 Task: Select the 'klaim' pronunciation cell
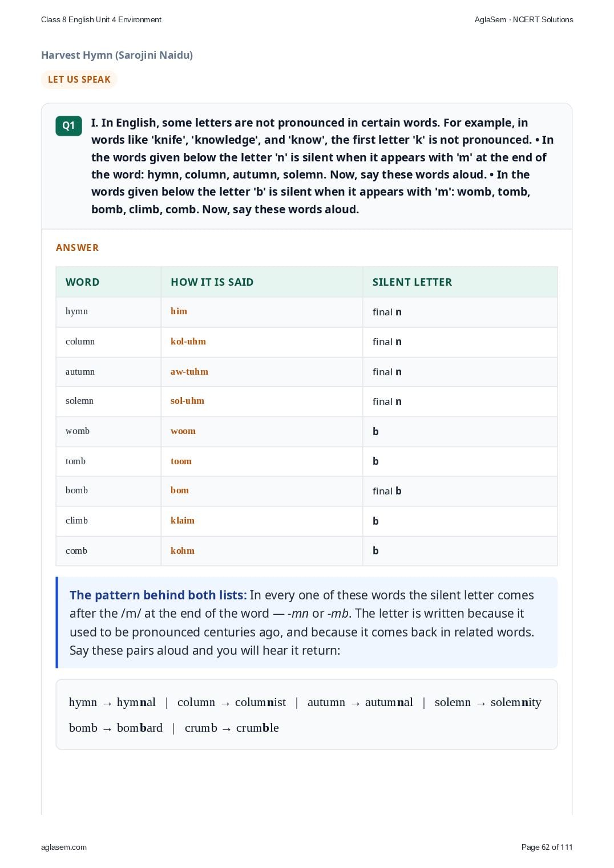click(x=261, y=521)
